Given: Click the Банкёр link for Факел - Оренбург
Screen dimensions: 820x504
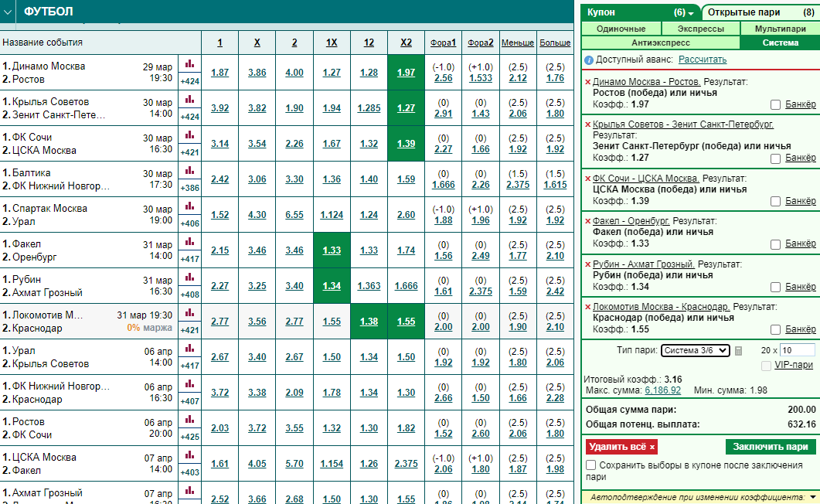Looking at the screenshot, I should click(x=800, y=243).
